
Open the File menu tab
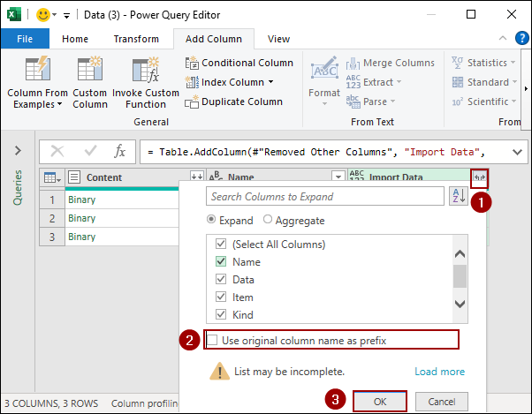coord(26,39)
